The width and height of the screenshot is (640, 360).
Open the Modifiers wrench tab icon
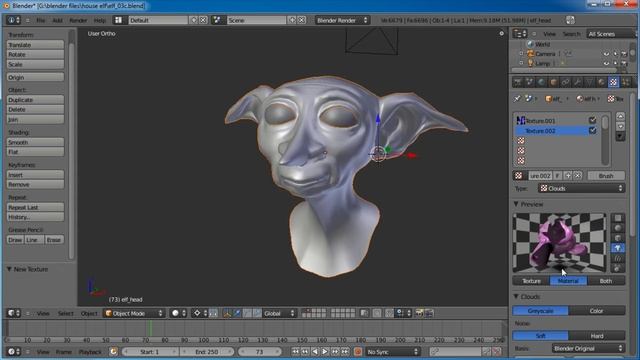click(x=577, y=82)
